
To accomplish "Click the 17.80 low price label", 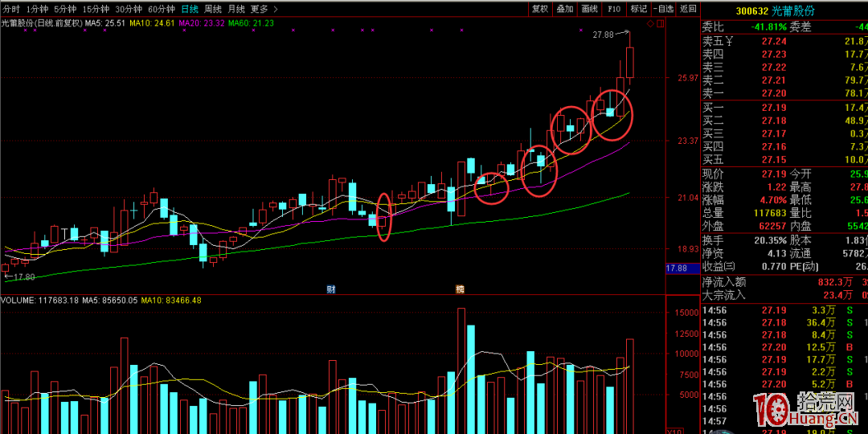I will pos(24,276).
